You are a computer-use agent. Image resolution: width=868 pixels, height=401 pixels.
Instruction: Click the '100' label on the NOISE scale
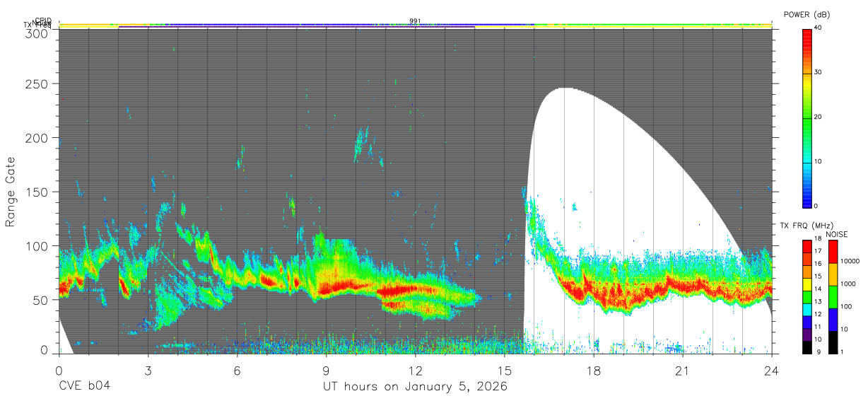(x=846, y=306)
